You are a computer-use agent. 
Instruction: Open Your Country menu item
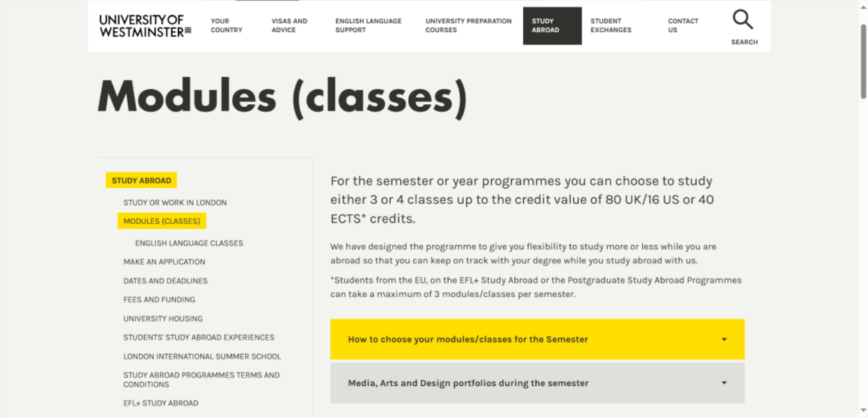coord(226,26)
